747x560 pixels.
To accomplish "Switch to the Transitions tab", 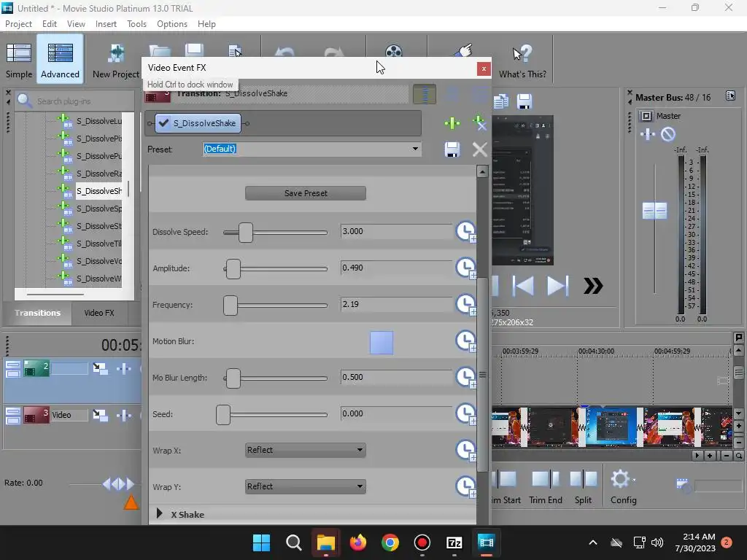I will click(38, 313).
